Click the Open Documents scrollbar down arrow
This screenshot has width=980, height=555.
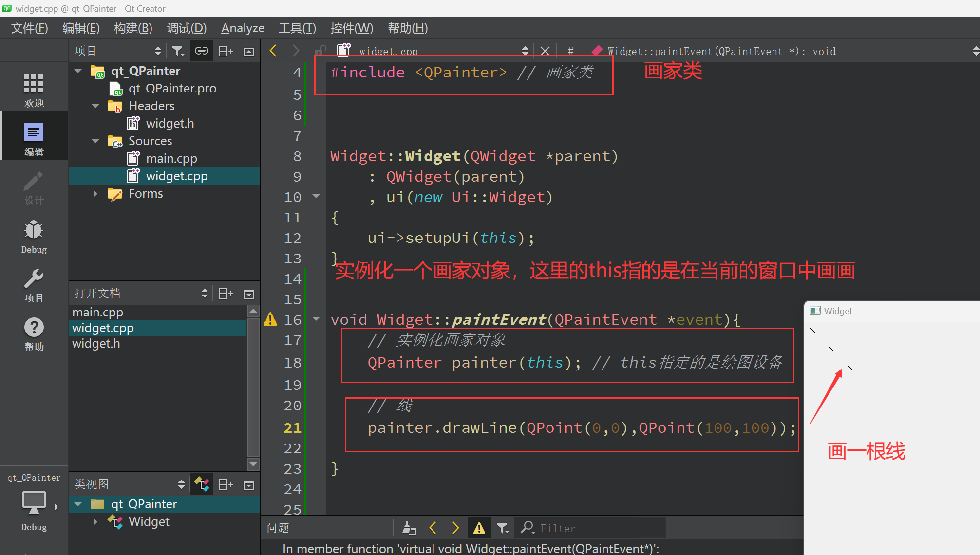tap(253, 464)
